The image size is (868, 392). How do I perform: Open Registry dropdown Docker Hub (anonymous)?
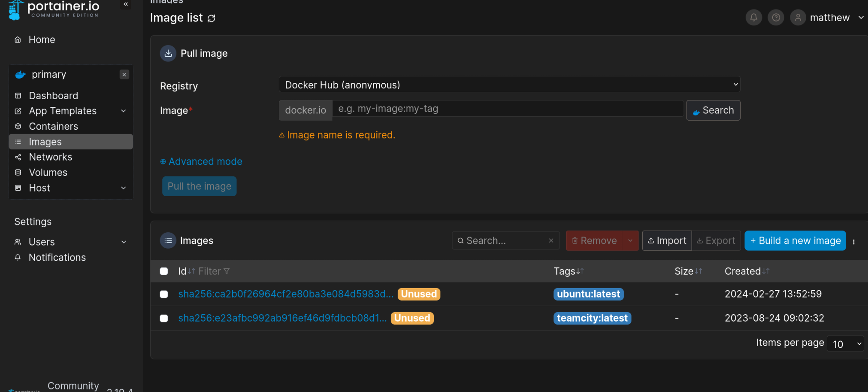click(509, 85)
